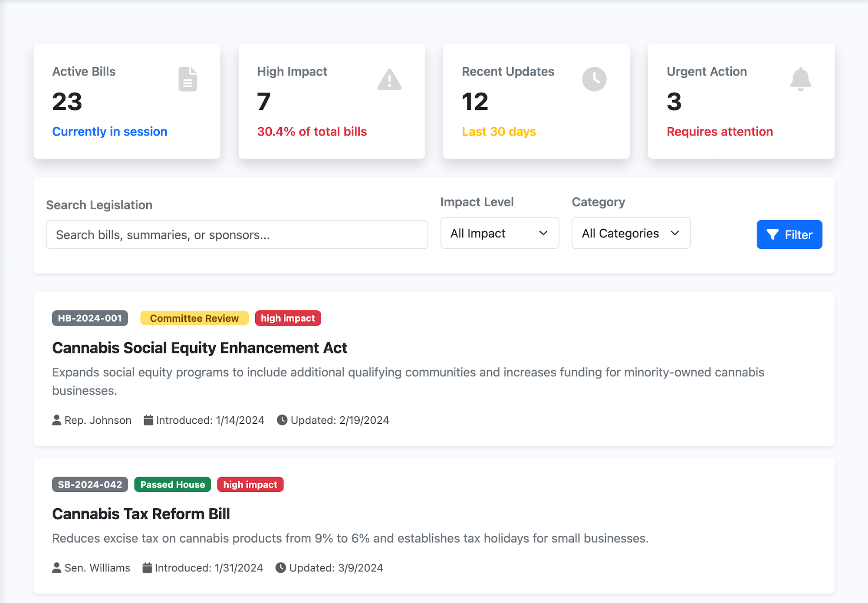Click the person icon next to Rep. Johnson

[x=56, y=420]
